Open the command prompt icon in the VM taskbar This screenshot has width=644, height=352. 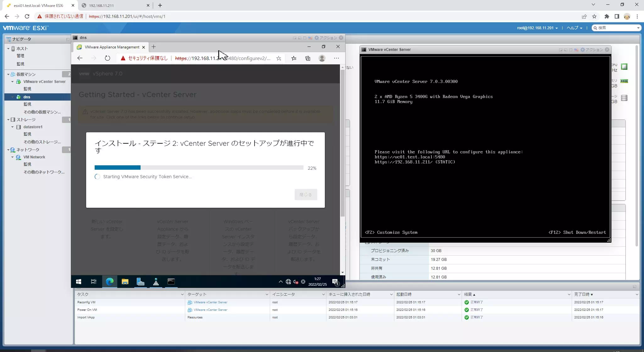point(171,282)
